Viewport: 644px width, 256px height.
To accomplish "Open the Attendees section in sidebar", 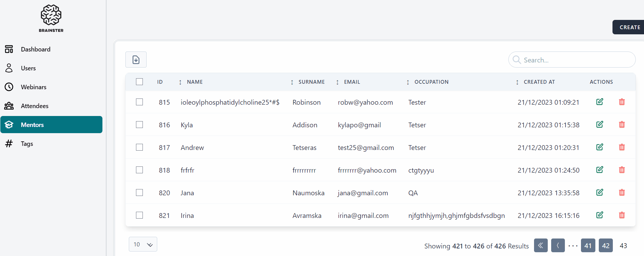I will [35, 106].
